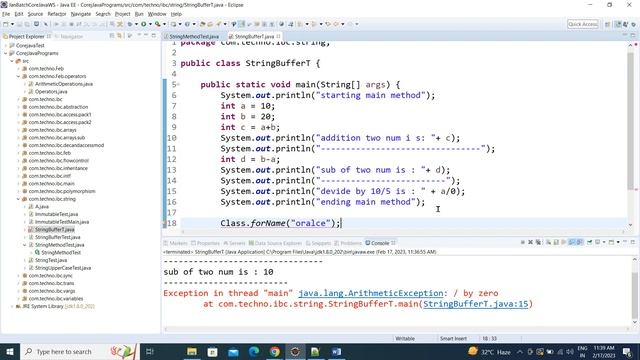Click the Debug toolbar icon
This screenshot has height=360, width=640.
point(129,24)
